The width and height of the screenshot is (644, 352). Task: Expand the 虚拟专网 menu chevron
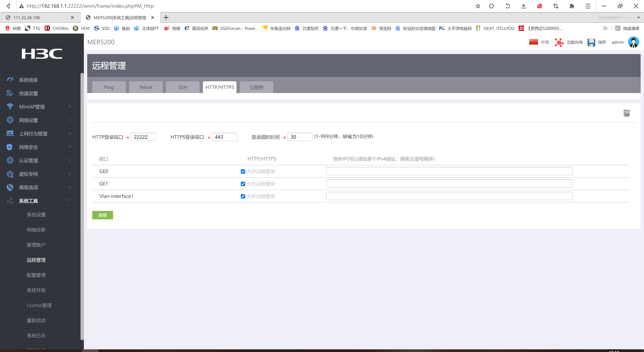click(x=69, y=174)
